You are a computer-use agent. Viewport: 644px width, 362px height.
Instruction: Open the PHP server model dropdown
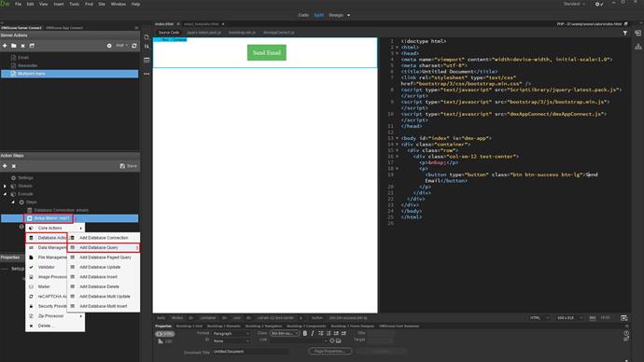122,46
